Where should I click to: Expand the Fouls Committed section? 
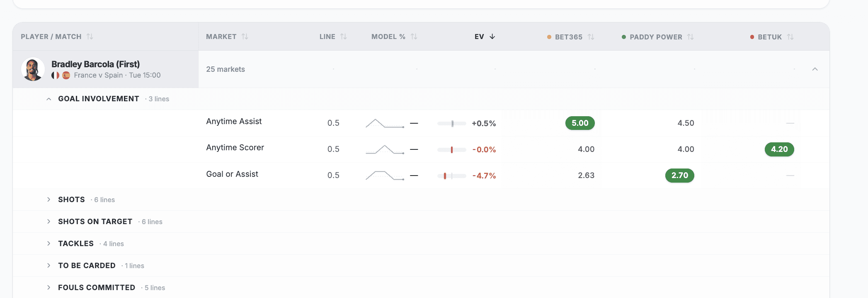[x=48, y=288]
